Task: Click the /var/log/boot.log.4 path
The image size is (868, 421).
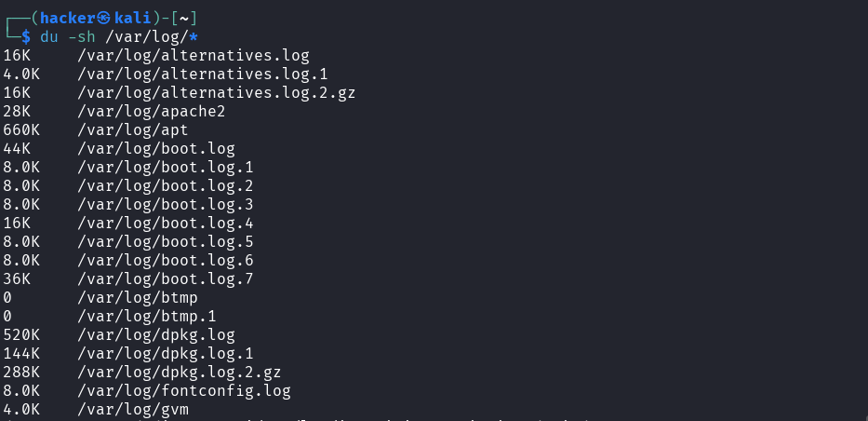Action: tap(166, 224)
